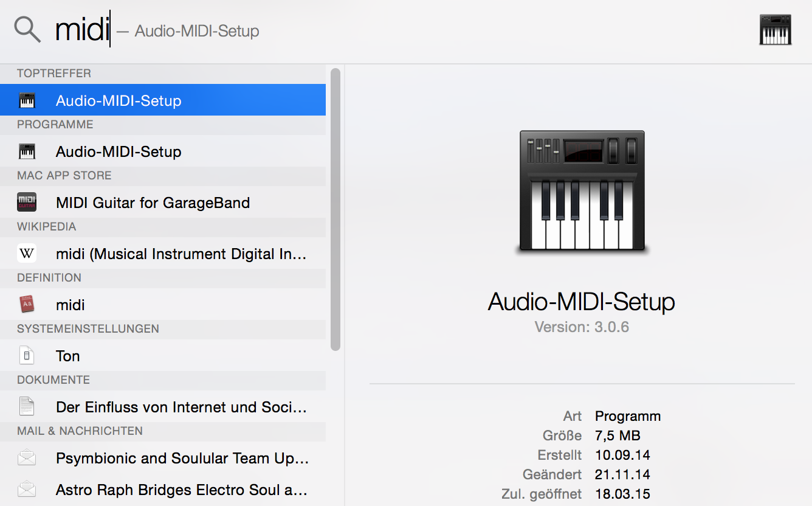Click the large Audio-MIDI-Setup preview icon

tap(582, 192)
